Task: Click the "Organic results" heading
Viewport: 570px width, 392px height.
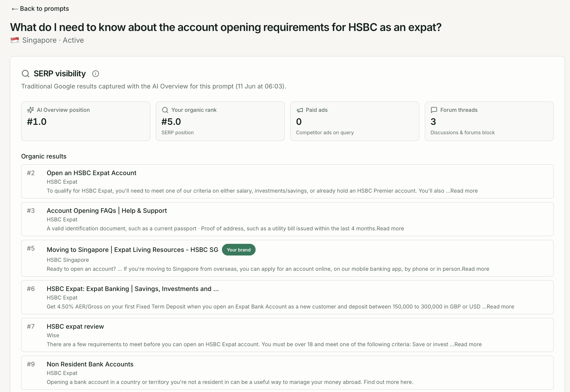Action: tap(44, 156)
